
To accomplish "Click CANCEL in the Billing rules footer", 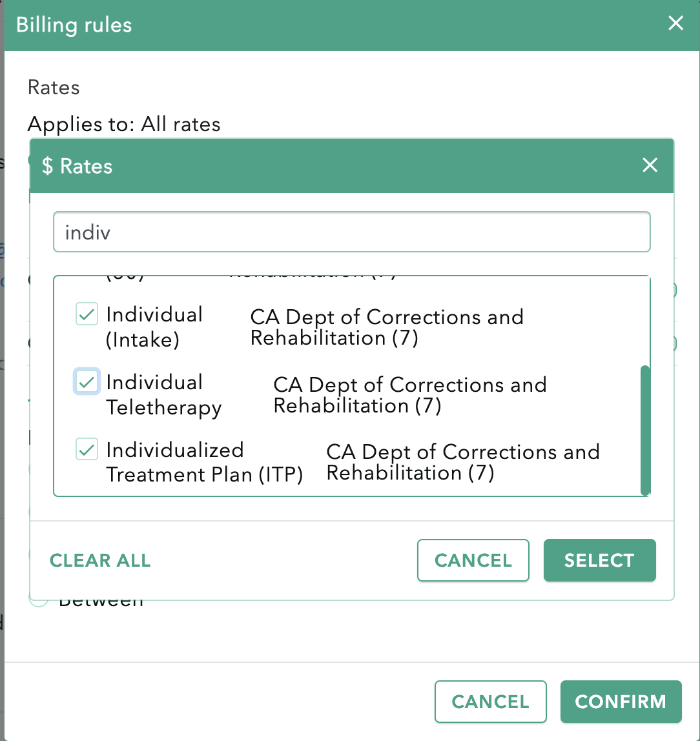I will (x=490, y=702).
